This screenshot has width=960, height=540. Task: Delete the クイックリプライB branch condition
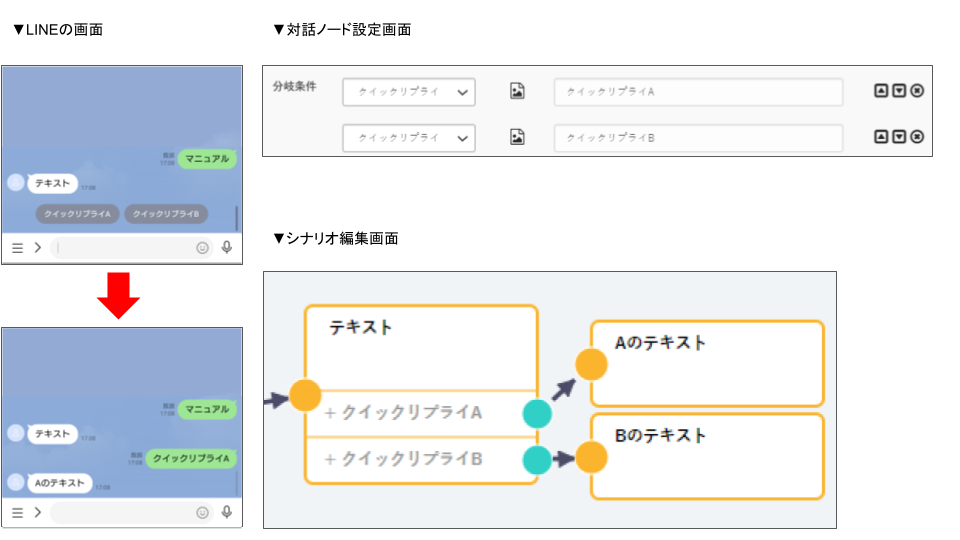point(917,137)
